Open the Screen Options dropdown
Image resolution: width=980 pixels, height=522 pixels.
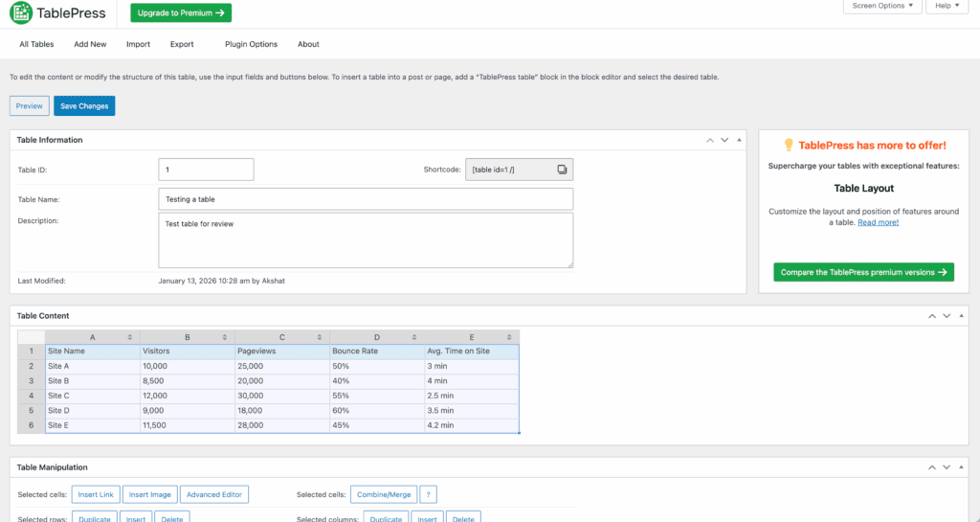[x=882, y=7]
